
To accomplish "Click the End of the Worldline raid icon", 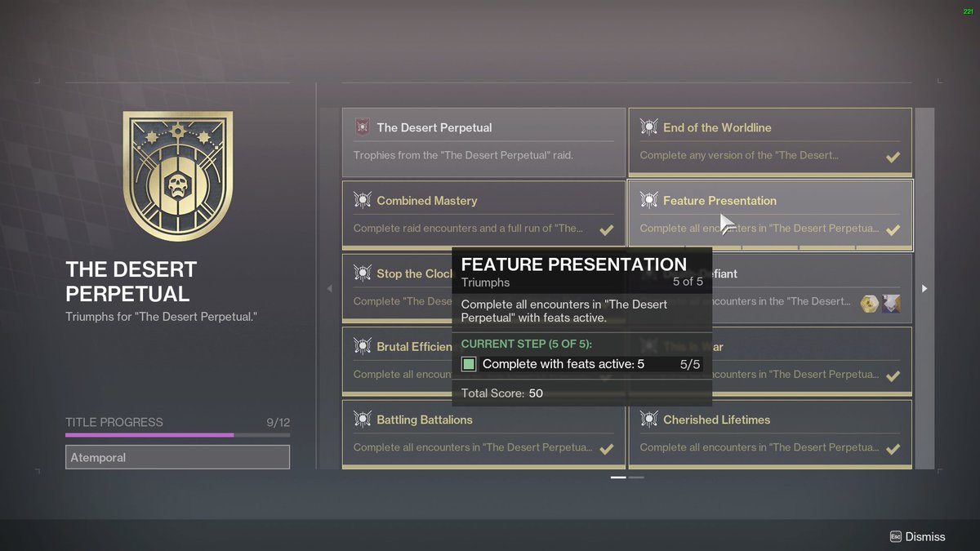I will (x=649, y=127).
